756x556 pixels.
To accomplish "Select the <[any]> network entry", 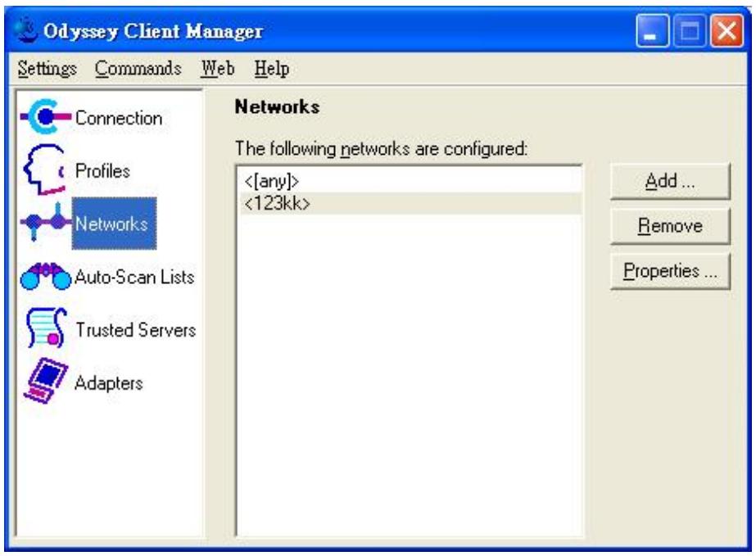I will tap(411, 181).
